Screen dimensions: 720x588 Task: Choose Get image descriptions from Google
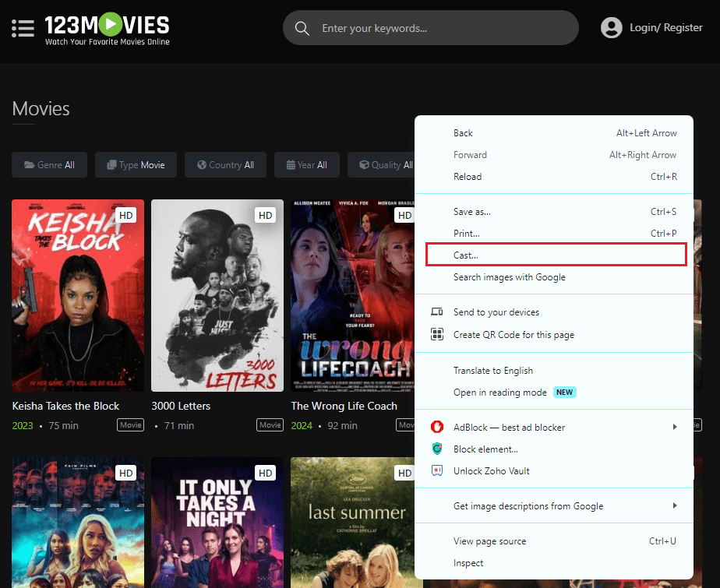[554, 506]
